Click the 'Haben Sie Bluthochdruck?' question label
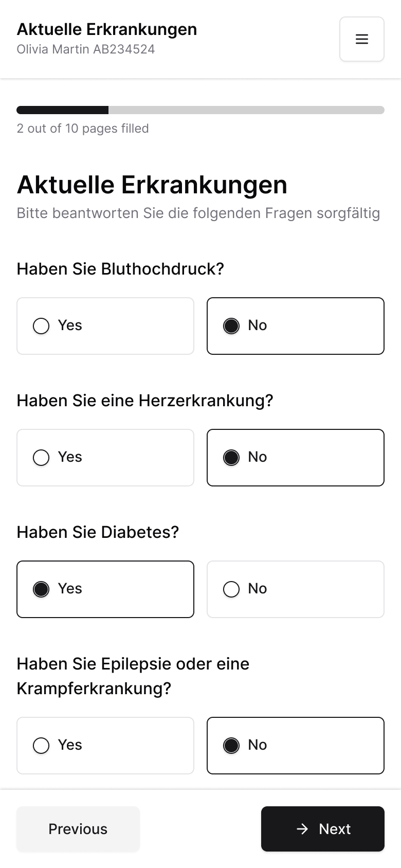 120,269
